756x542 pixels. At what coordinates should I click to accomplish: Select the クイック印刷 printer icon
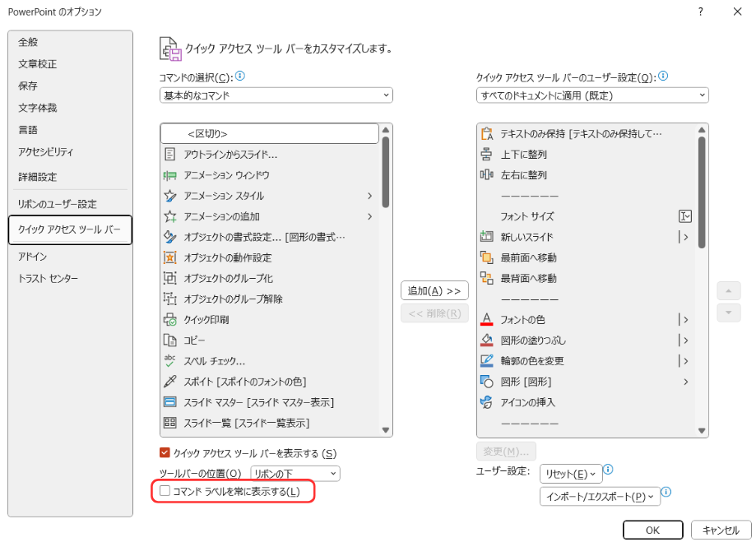169,320
